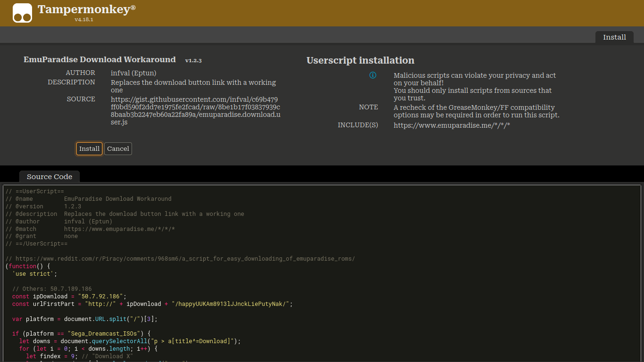Switch to the Install tab

pyautogui.click(x=614, y=37)
